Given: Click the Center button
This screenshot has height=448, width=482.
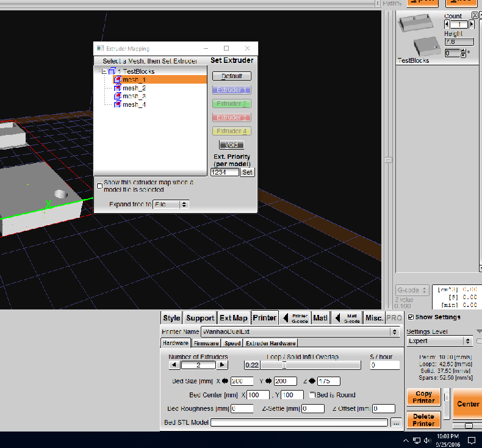Looking at the screenshot, I should point(467,403).
